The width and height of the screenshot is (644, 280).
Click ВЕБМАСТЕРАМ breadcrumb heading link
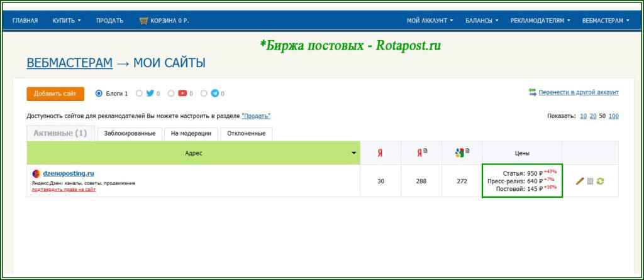coord(69,63)
